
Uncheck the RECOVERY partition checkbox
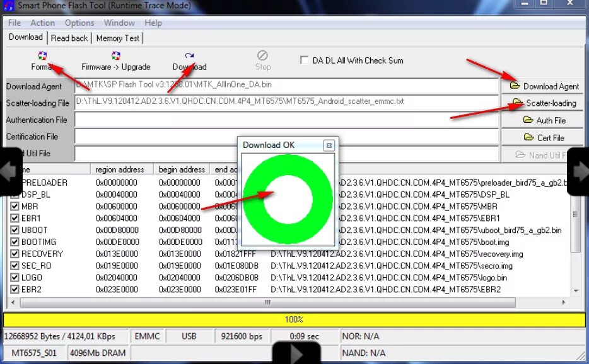[15, 254]
